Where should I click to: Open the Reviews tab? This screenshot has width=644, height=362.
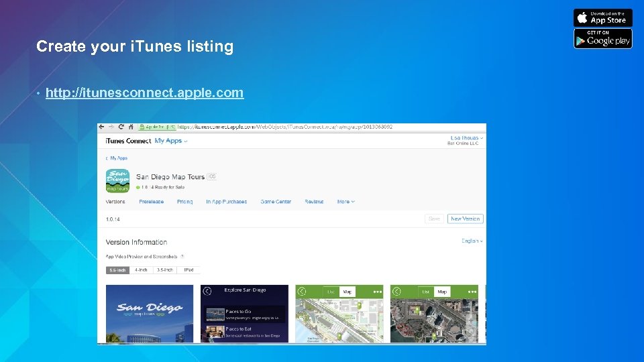pos(314,202)
